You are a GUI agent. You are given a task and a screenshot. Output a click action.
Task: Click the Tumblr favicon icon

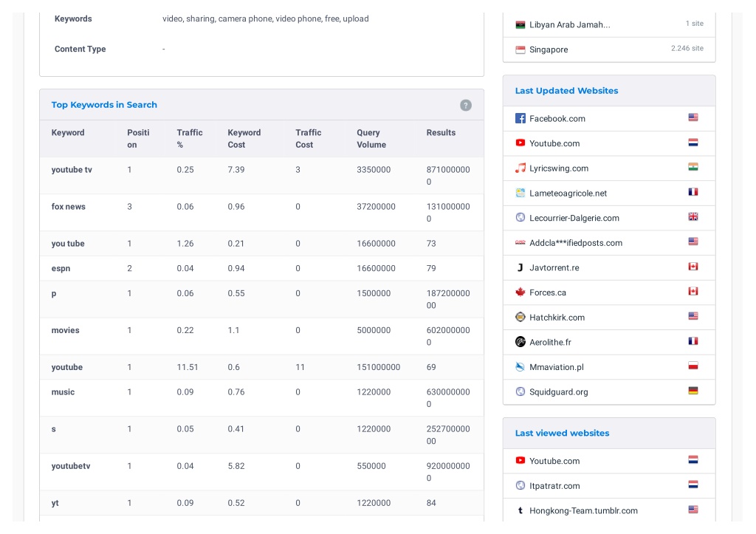pos(520,510)
